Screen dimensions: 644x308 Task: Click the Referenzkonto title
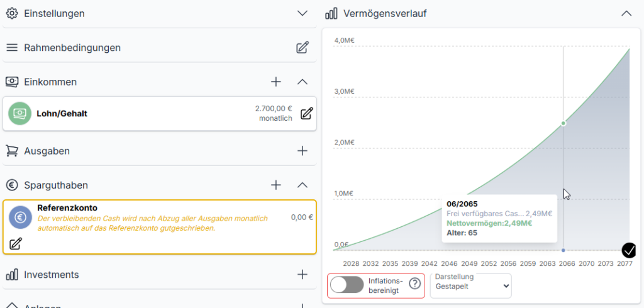[67, 208]
